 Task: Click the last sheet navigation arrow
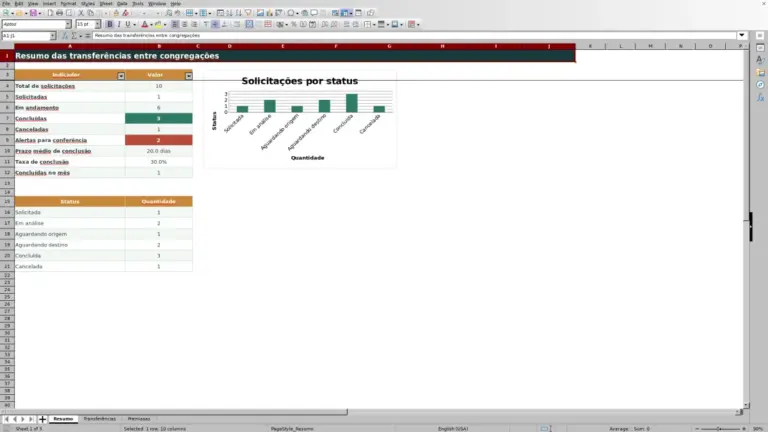click(x=31, y=419)
